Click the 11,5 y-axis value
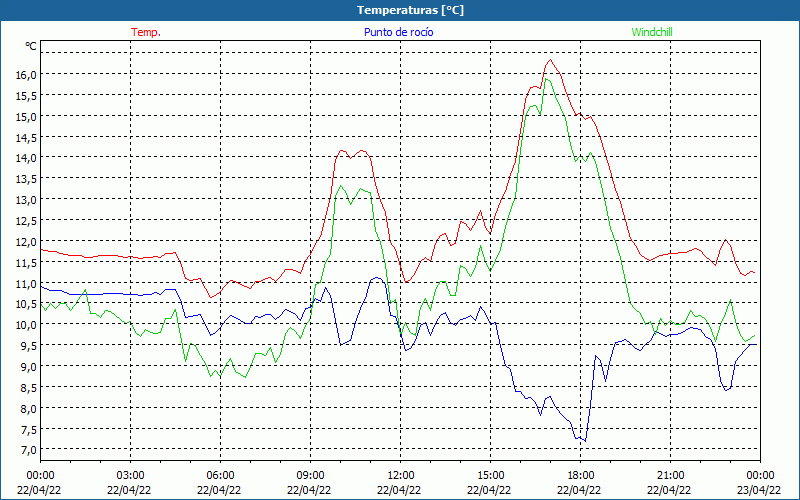Image resolution: width=800 pixels, height=500 pixels. click(27, 262)
